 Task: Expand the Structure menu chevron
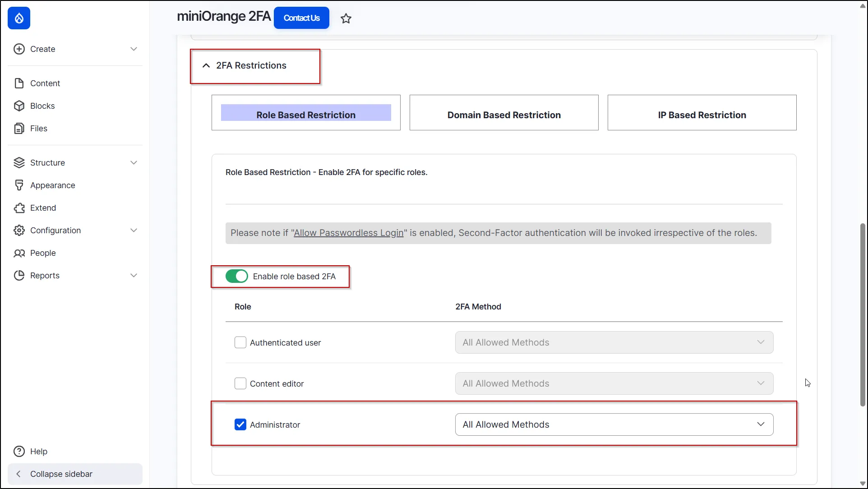tap(134, 162)
